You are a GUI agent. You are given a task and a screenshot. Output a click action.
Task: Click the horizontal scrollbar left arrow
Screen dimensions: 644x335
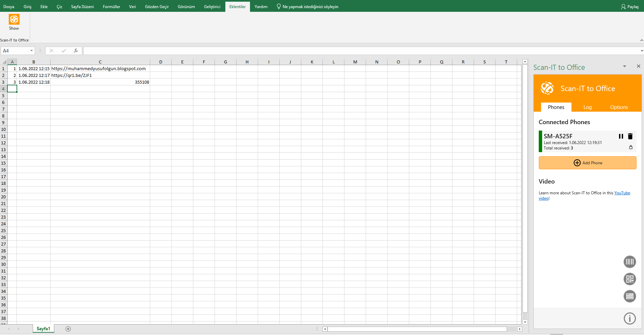(325, 329)
